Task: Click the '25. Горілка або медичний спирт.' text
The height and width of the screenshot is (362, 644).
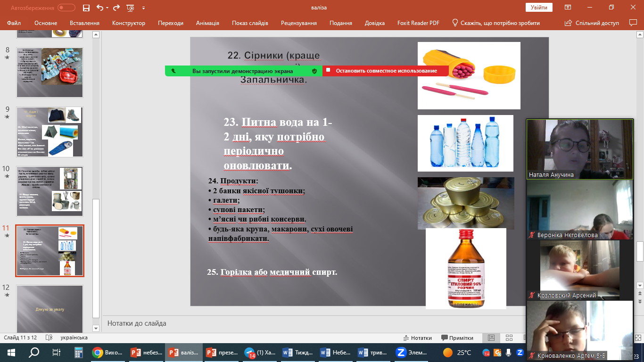Action: (272, 272)
